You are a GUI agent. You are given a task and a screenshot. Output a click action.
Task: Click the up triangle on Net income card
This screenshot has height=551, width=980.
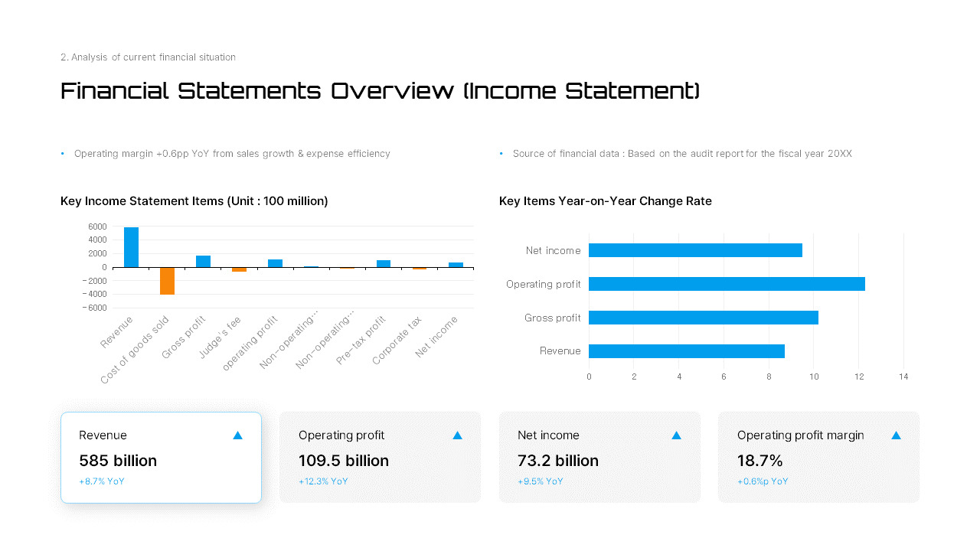[x=676, y=435]
